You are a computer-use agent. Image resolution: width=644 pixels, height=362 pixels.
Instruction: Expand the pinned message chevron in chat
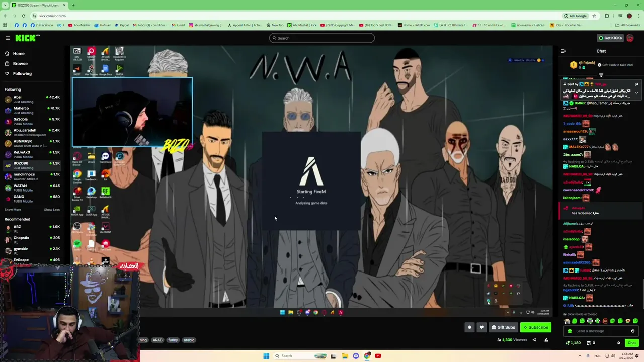[636, 93]
